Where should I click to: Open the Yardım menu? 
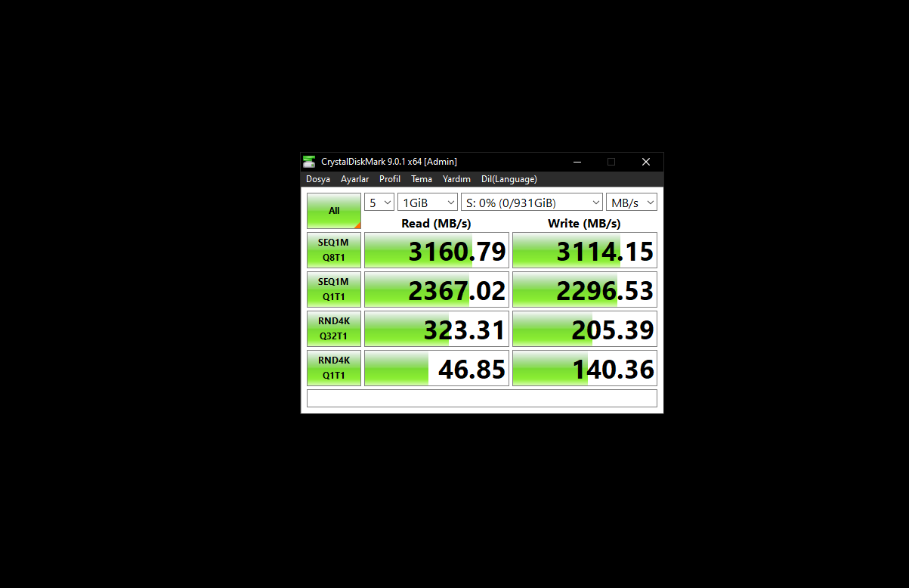coord(456,179)
